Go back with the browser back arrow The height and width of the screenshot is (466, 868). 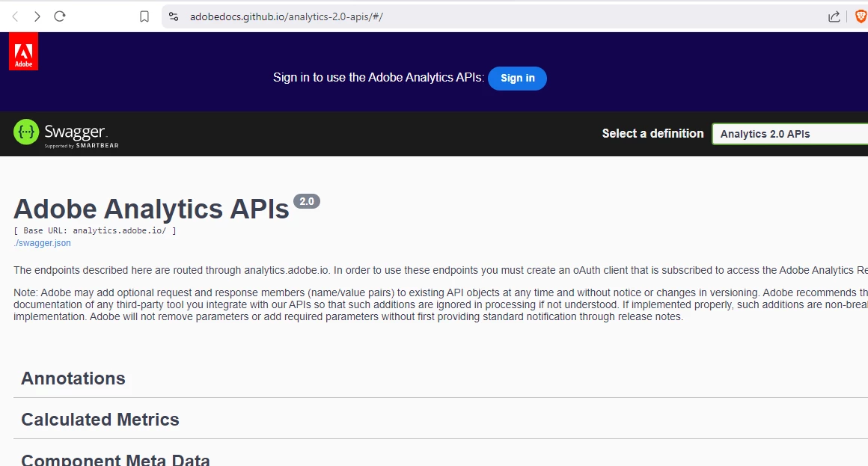pos(16,16)
